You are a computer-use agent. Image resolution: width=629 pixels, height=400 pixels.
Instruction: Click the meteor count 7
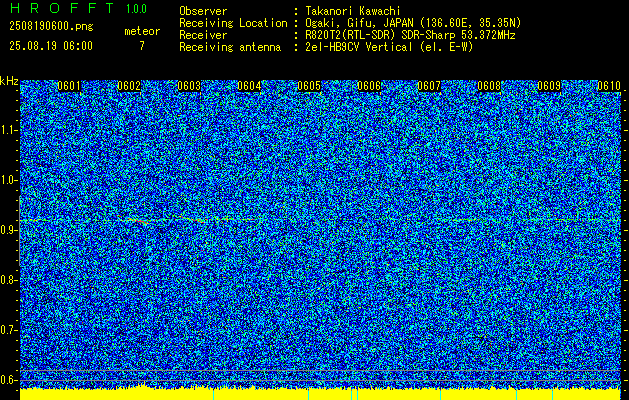tap(142, 46)
